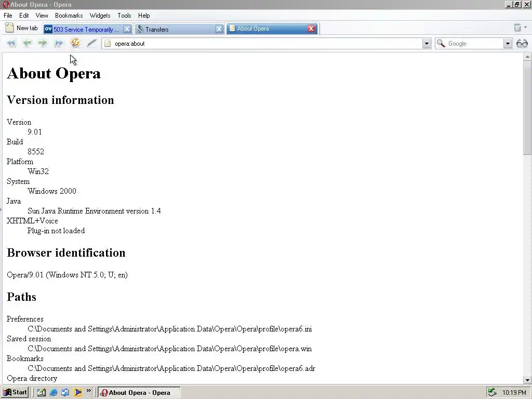Click the Wand password manager icon
The image size is (532, 399).
coord(91,43)
